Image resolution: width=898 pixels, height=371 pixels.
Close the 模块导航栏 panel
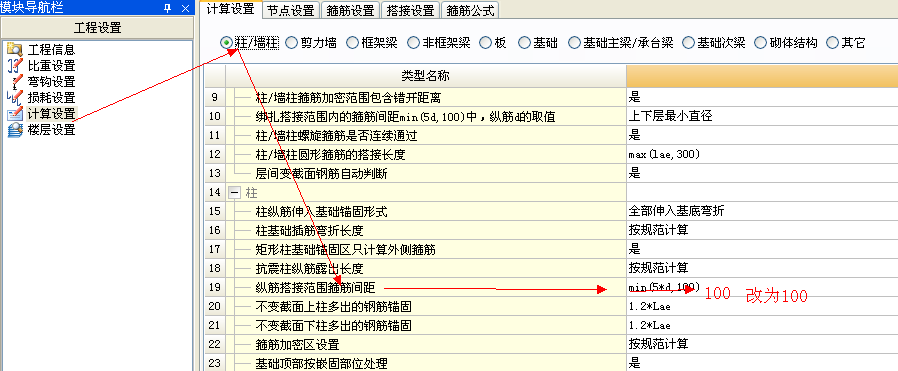tap(185, 7)
